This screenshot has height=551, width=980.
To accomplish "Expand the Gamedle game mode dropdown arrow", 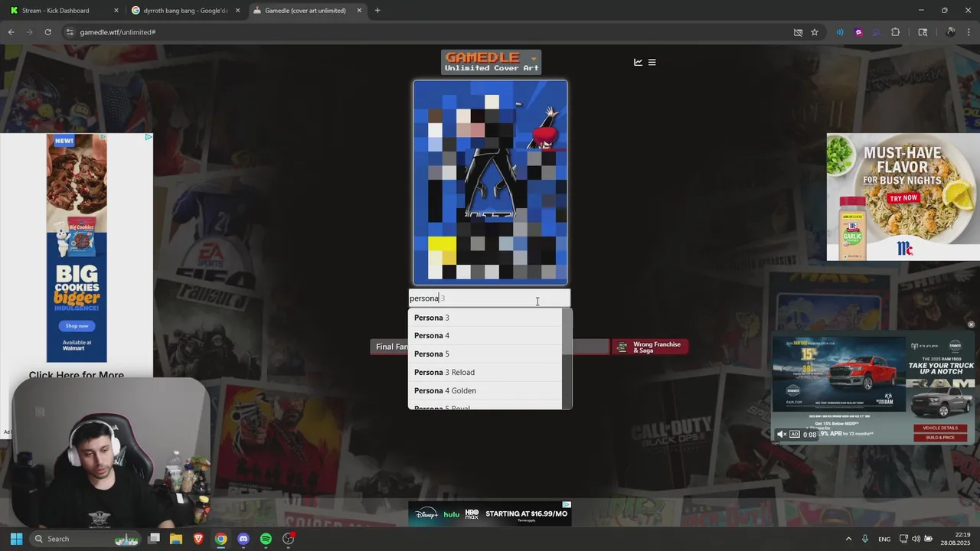I will pos(534,58).
